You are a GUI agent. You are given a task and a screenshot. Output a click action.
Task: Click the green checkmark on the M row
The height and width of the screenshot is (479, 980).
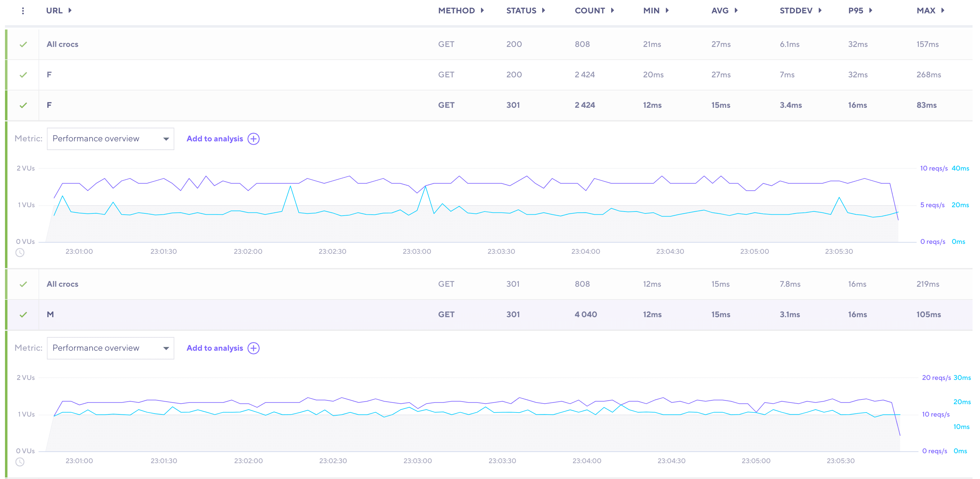click(23, 315)
